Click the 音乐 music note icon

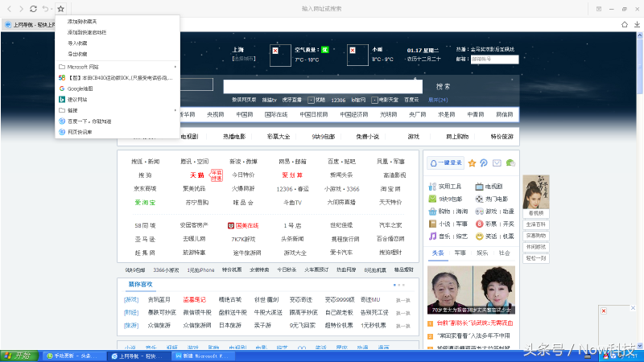pos(432,236)
